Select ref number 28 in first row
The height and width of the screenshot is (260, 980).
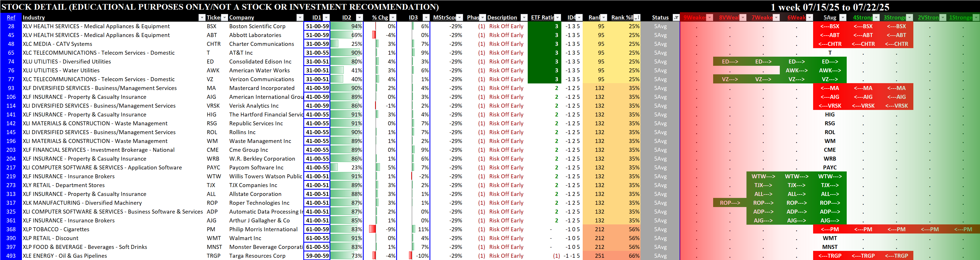(11, 26)
